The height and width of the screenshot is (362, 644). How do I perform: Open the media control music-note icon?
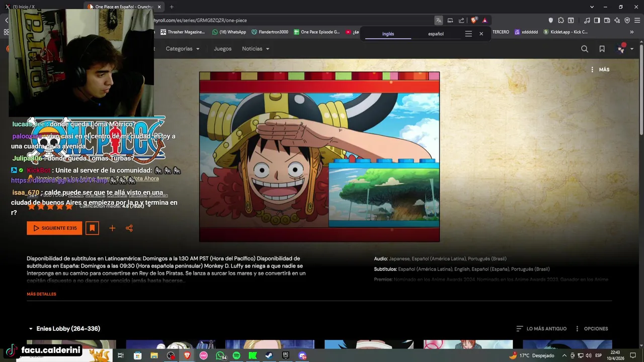click(587, 20)
